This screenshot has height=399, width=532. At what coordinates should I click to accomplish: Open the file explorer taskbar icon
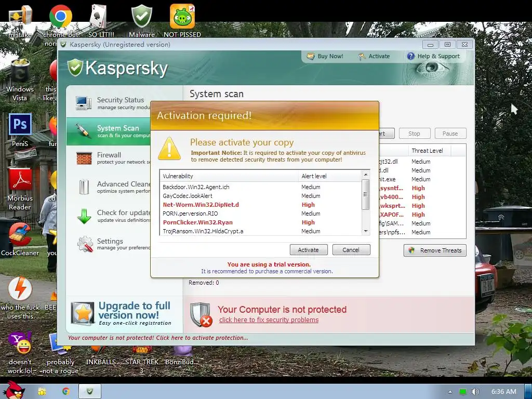pyautogui.click(x=42, y=392)
